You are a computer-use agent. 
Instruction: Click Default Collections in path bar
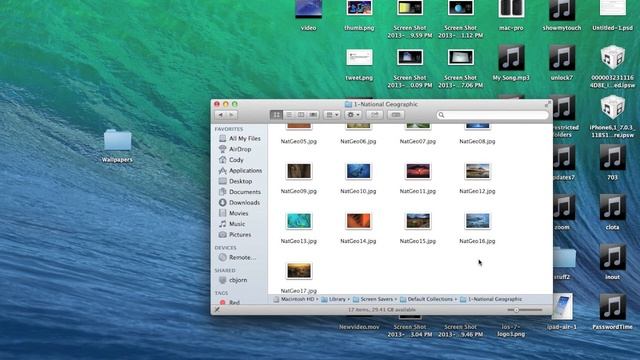tap(427, 299)
